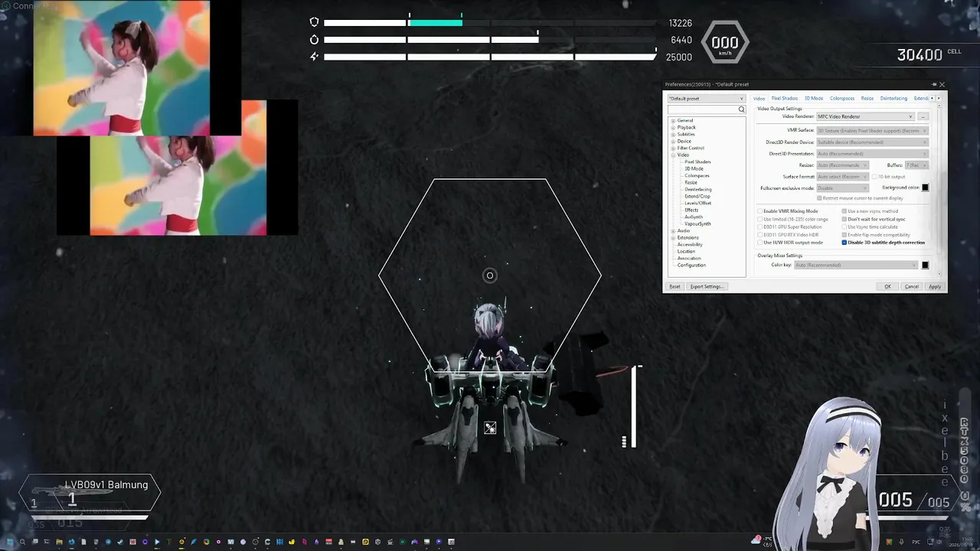Select Subtitles in the settings tree

point(686,134)
